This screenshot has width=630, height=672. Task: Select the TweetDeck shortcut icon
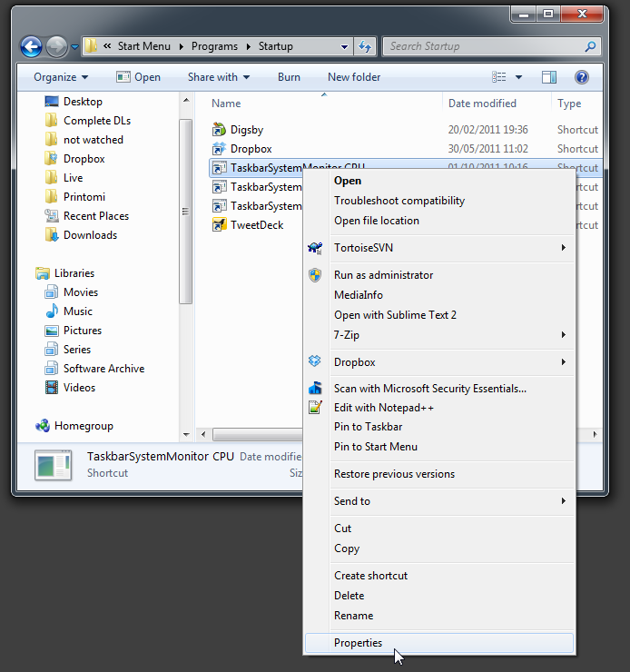pyautogui.click(x=219, y=225)
